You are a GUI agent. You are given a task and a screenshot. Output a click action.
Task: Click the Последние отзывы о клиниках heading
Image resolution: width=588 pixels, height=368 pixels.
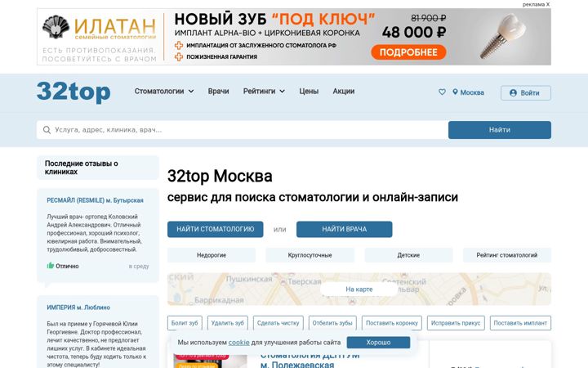pyautogui.click(x=82, y=168)
